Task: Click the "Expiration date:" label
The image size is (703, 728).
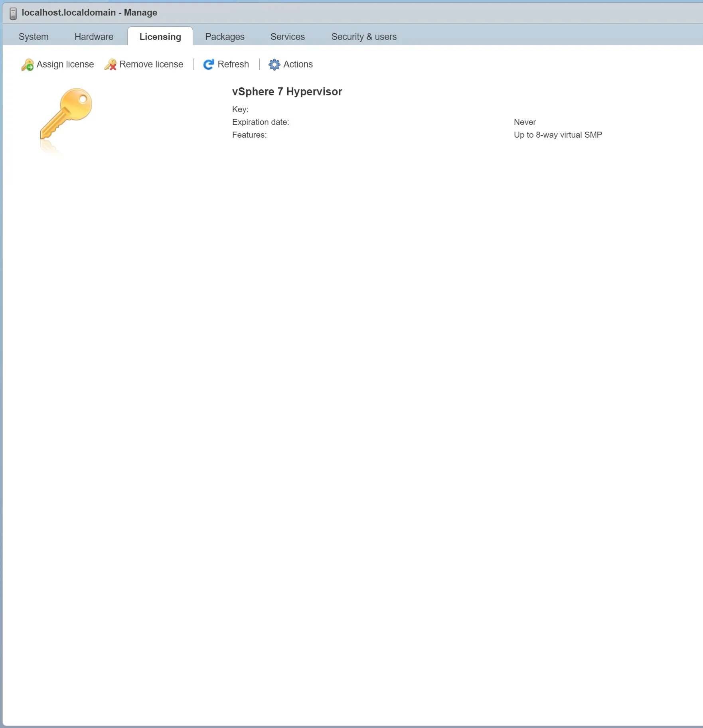Action: point(261,122)
